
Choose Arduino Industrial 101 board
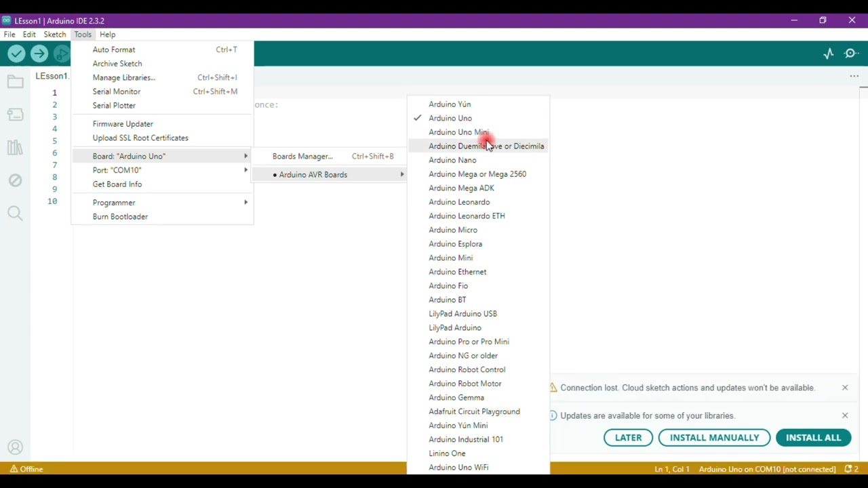tap(478, 439)
